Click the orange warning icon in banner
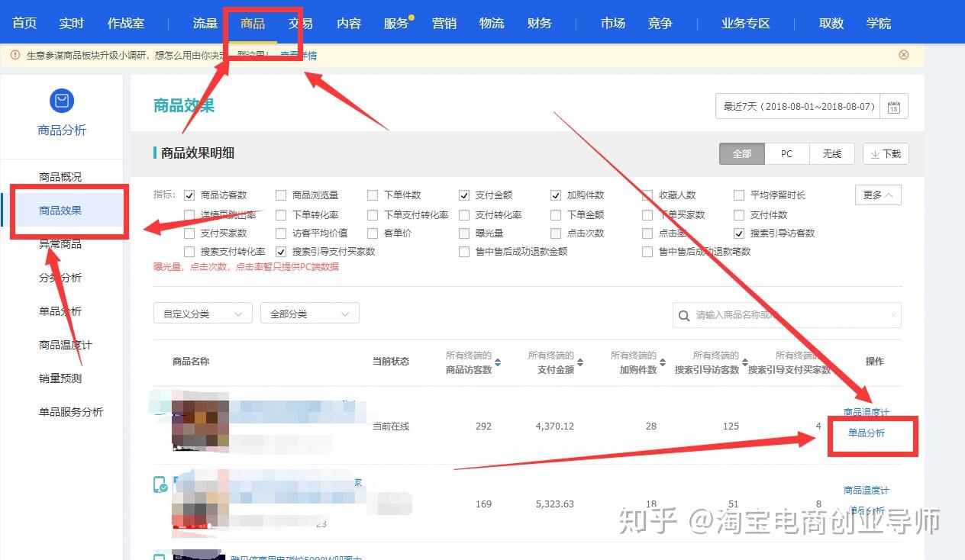 [15, 55]
